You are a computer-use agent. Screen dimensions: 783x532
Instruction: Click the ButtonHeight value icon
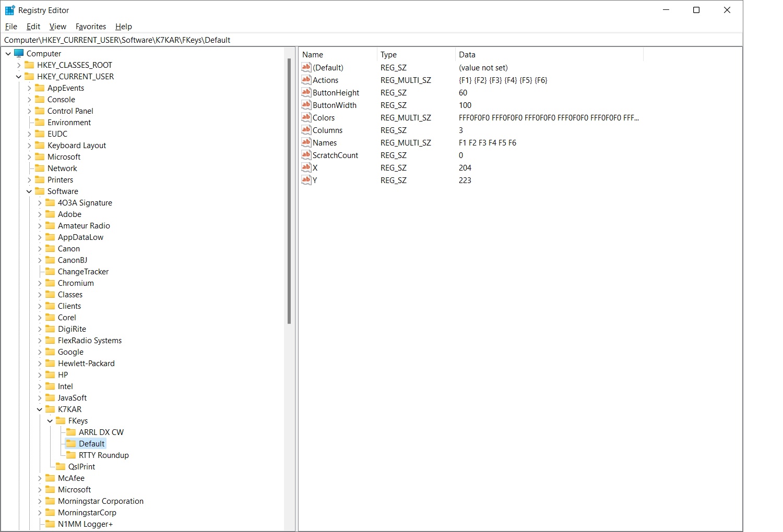(x=306, y=93)
